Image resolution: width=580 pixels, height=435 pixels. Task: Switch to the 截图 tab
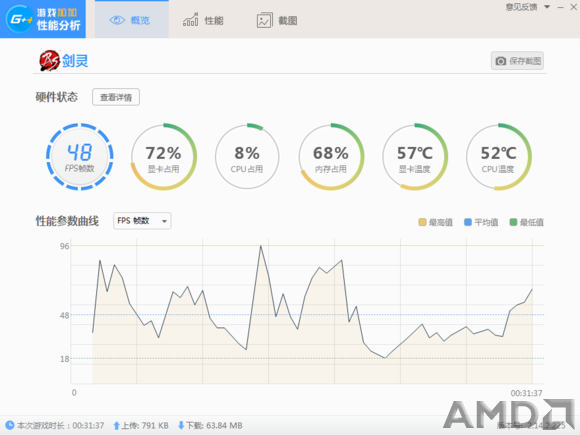click(277, 20)
